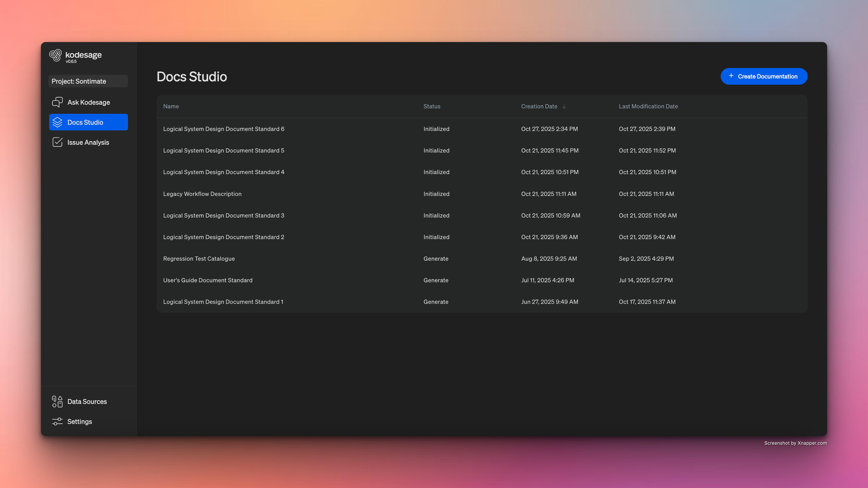Viewport: 868px width, 488px height.
Task: Click the Kodesage logo icon
Action: click(56, 56)
